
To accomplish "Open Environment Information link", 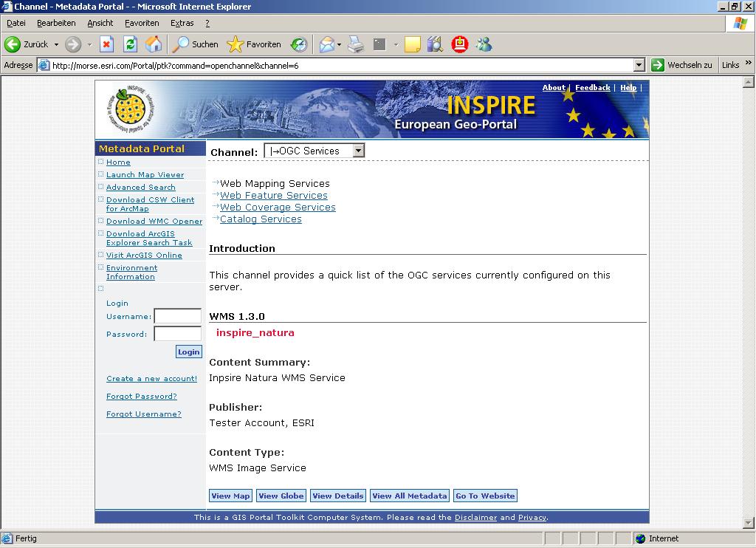I will tap(131, 272).
